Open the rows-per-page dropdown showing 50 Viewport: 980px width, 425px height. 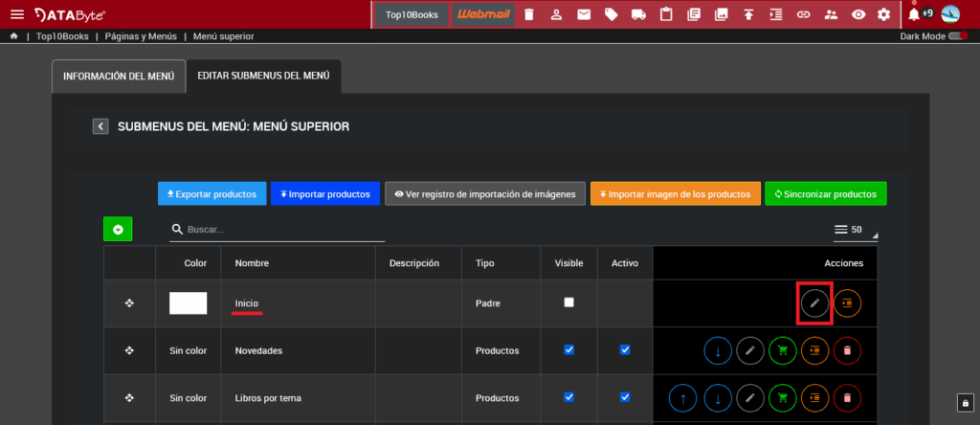coord(856,230)
